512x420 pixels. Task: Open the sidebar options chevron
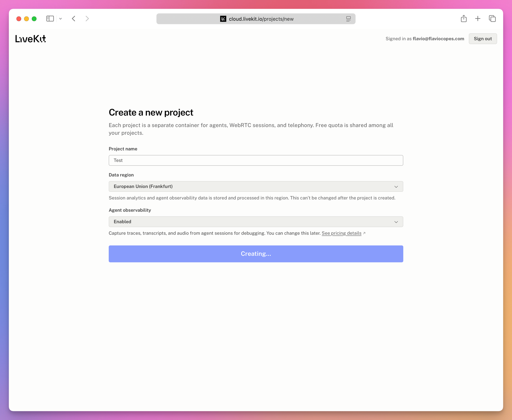pos(60,19)
